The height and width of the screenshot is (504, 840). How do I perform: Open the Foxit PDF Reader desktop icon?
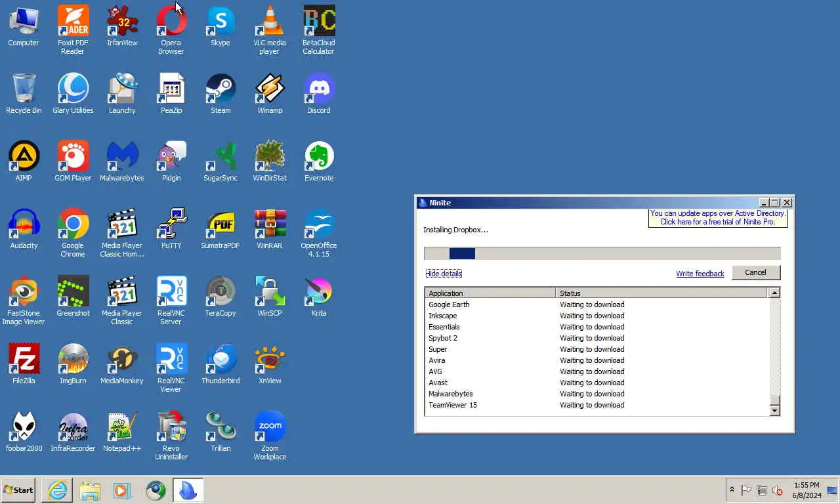[73, 30]
